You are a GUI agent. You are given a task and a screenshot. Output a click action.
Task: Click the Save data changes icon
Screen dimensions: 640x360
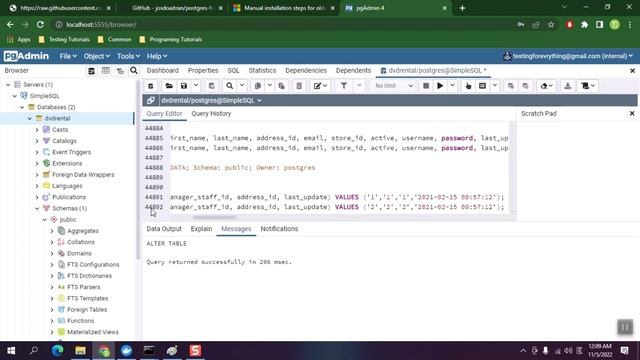(211, 86)
